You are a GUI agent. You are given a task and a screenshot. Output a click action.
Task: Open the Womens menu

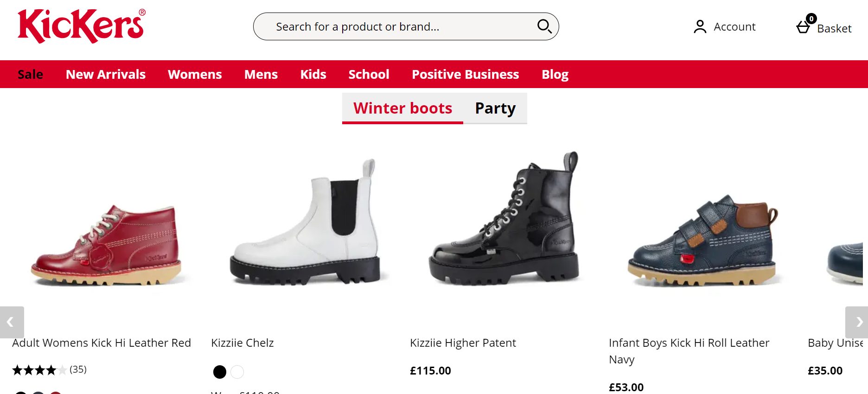point(195,74)
